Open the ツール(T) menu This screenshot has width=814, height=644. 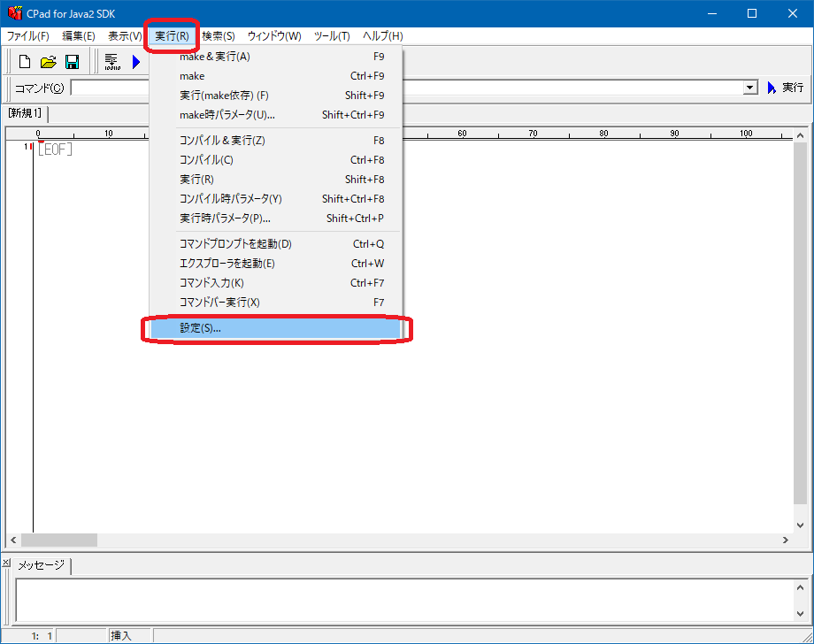click(x=332, y=35)
